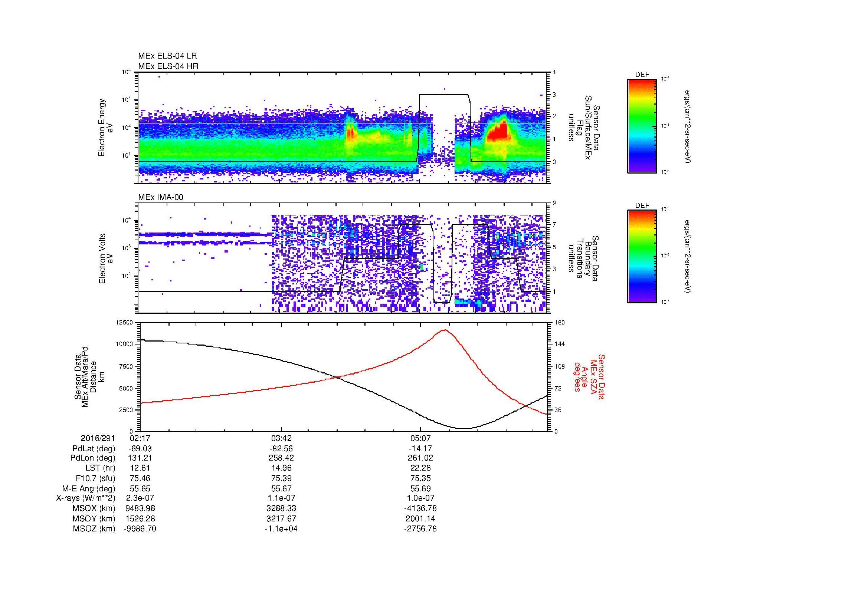
Task: Click the X-rays value 2.3e-07
Action: pyautogui.click(x=140, y=498)
